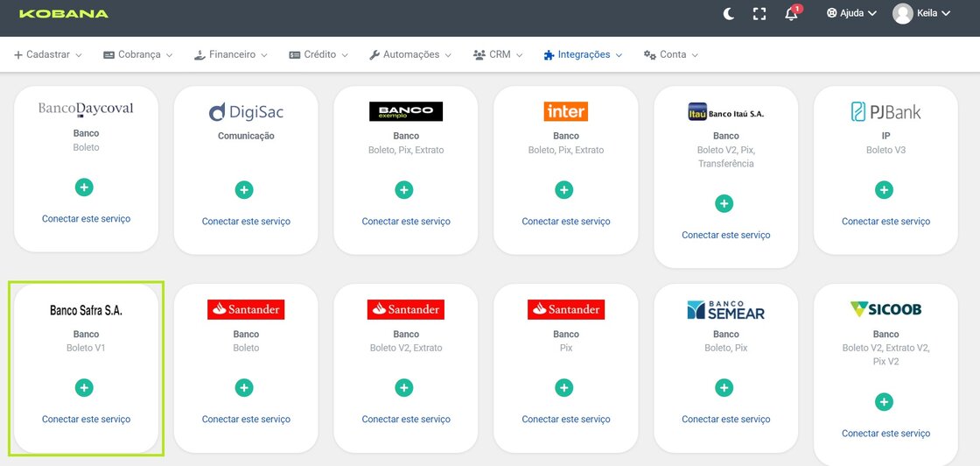Click Boleto V2, Pix, Transferência text on Itaú card
This screenshot has height=466, width=980.
(726, 157)
